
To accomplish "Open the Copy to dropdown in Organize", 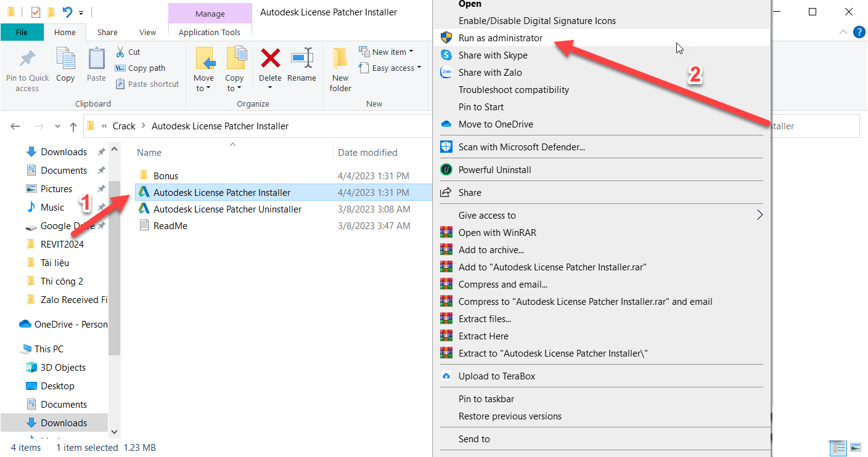I will coord(234,70).
